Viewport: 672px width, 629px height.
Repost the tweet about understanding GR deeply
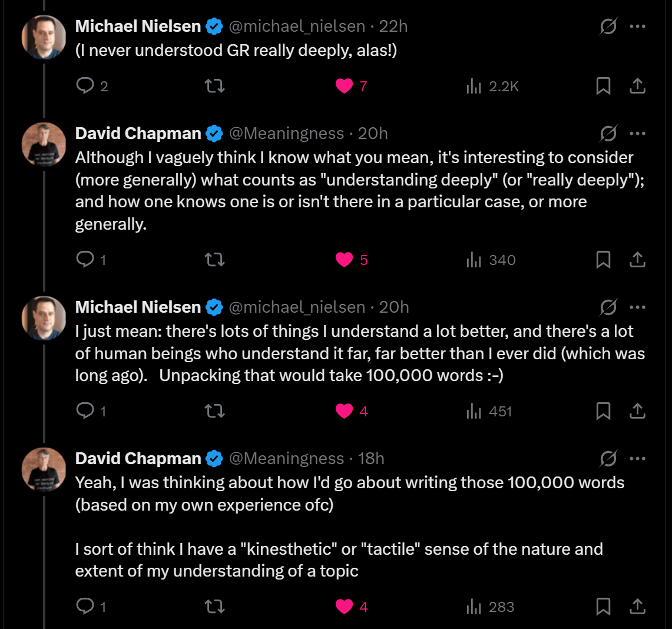click(x=214, y=86)
